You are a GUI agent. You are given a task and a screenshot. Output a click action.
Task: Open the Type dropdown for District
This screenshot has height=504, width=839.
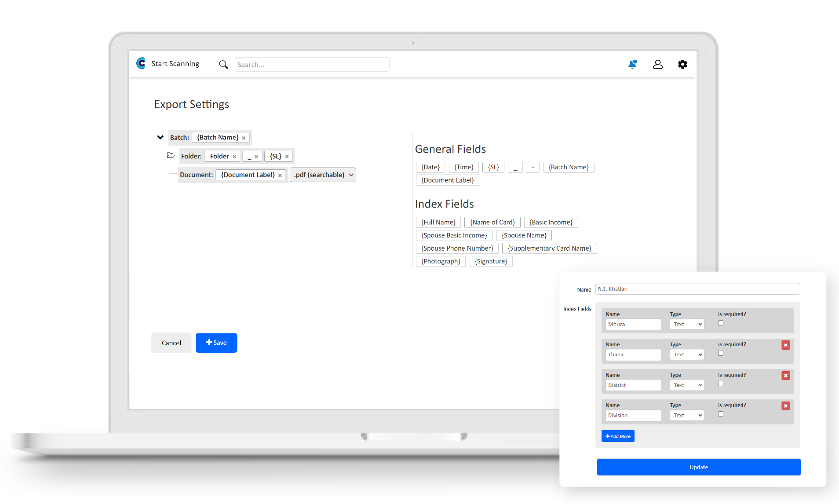[687, 385]
